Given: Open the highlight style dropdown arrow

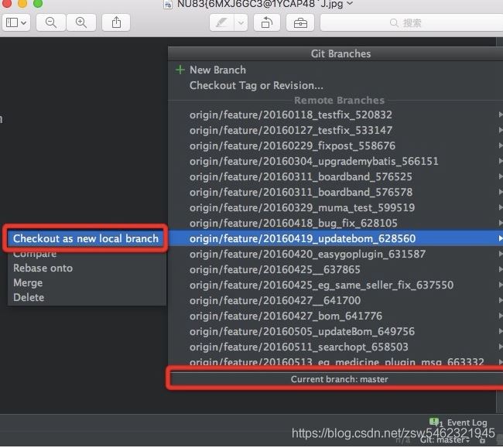Looking at the screenshot, I should [x=241, y=22].
